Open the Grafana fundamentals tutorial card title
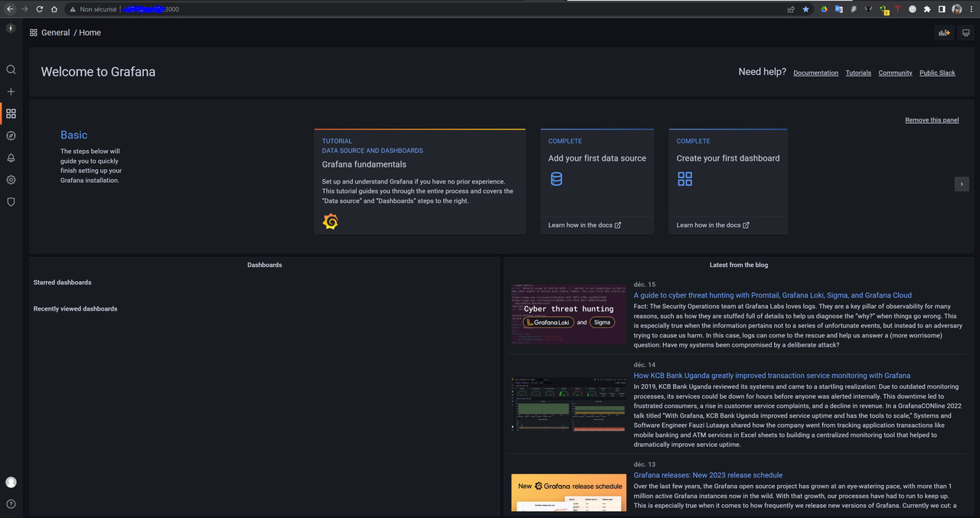Viewport: 980px width, 518px height. click(x=364, y=165)
